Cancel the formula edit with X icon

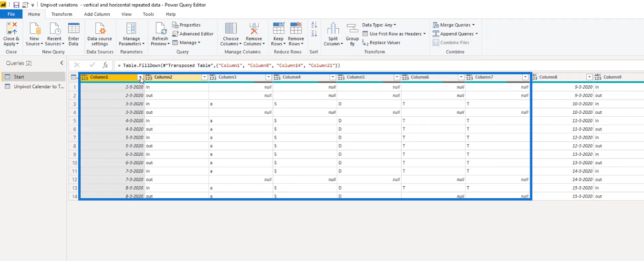tap(77, 65)
